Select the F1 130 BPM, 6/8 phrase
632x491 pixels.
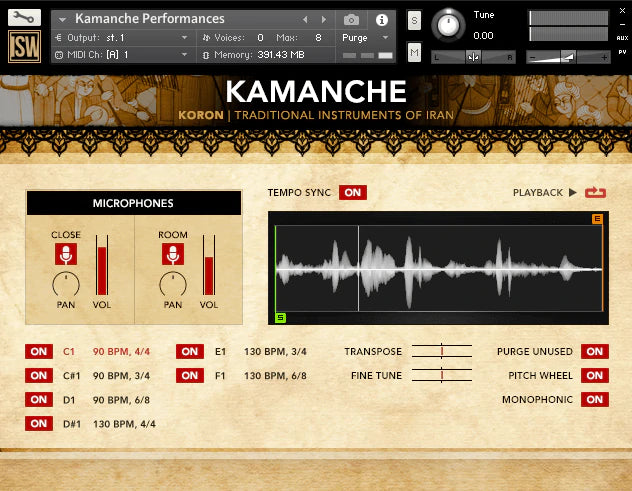[261, 376]
